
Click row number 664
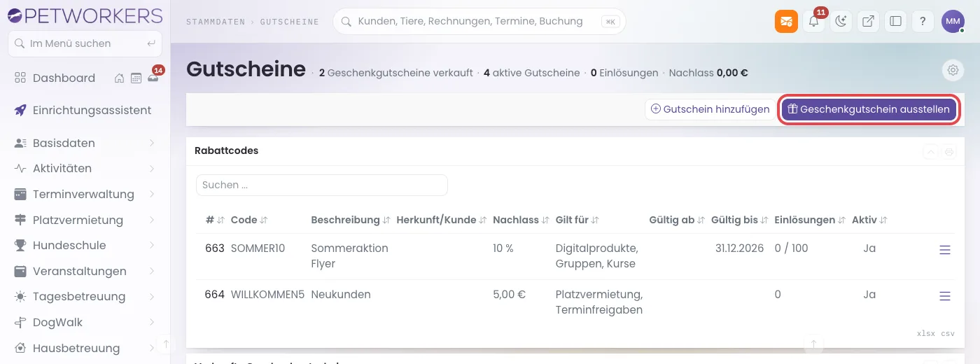[x=215, y=295]
